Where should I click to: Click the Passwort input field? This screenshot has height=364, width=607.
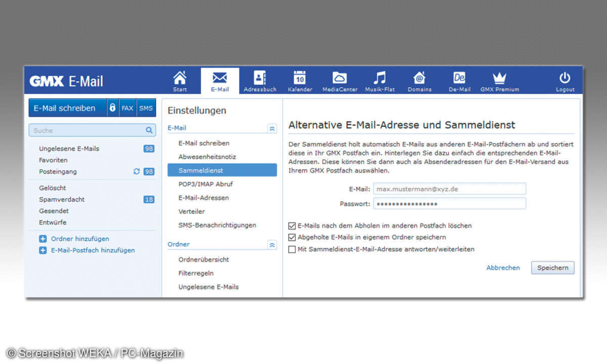pyautogui.click(x=450, y=203)
